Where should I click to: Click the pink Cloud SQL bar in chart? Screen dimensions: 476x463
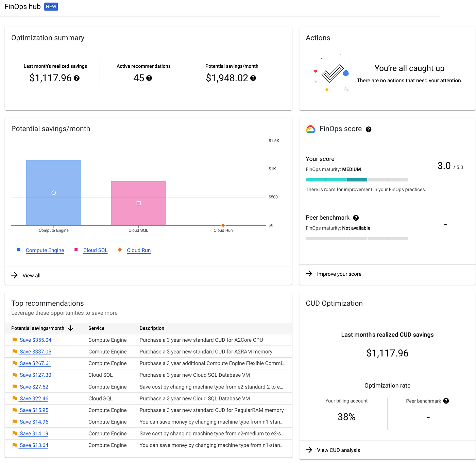tap(139, 203)
